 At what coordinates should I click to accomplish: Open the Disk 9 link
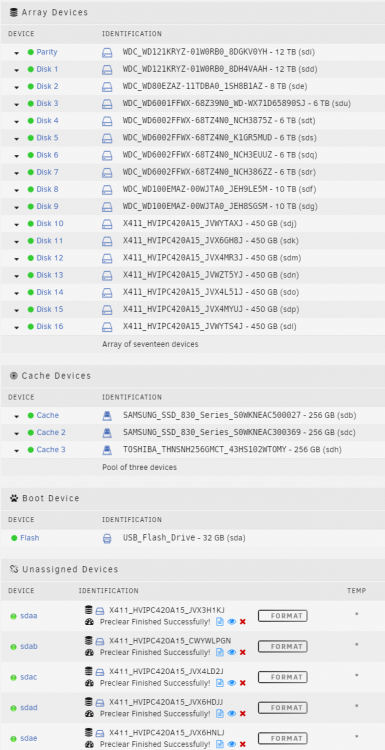(x=47, y=207)
